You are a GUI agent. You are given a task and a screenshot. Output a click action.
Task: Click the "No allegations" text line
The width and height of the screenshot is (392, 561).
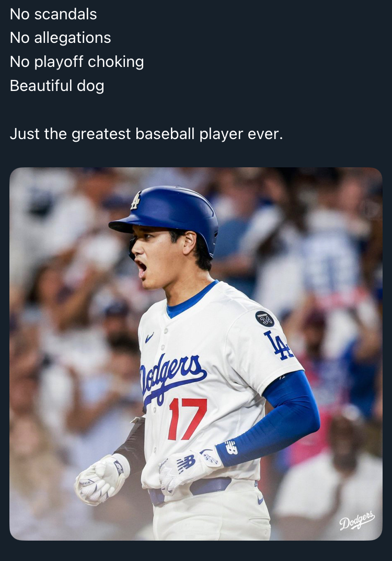(60, 38)
